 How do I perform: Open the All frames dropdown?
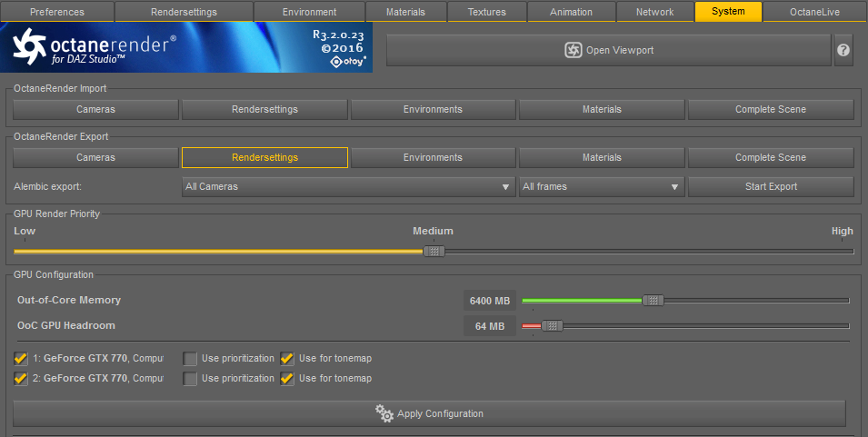[x=602, y=187]
